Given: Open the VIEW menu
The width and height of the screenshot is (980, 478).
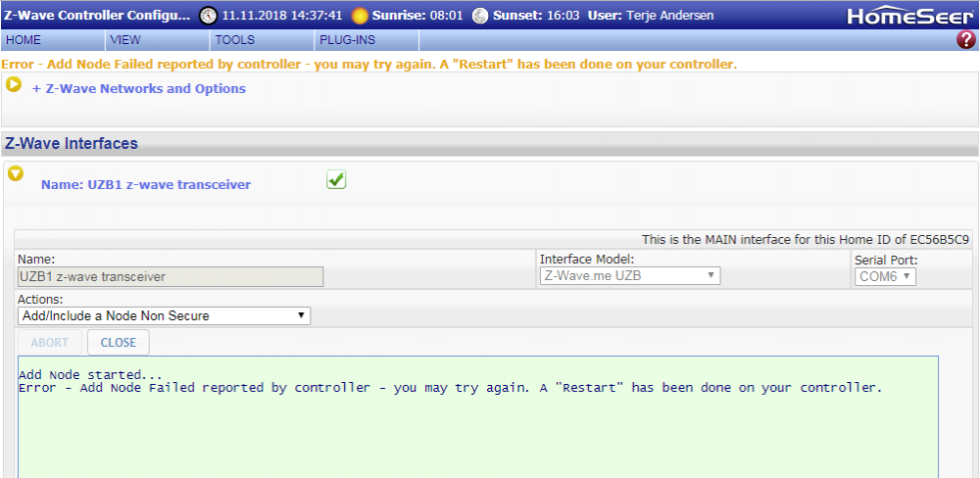Looking at the screenshot, I should click(x=125, y=40).
